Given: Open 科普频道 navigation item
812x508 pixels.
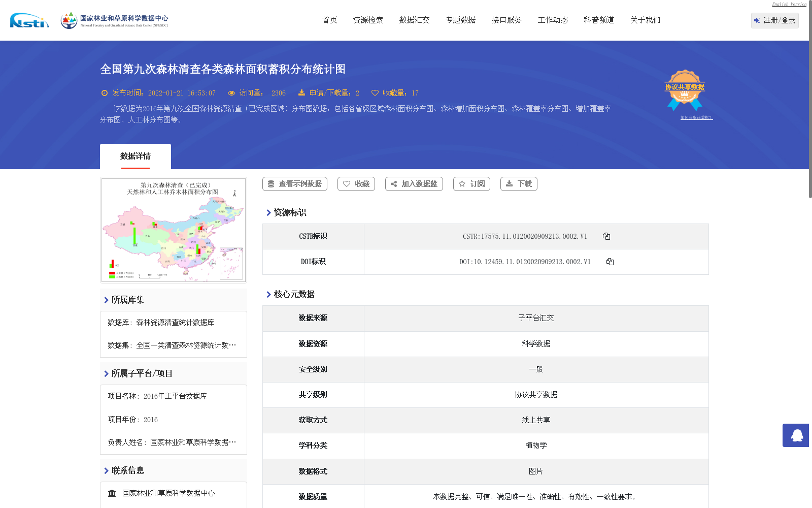Looking at the screenshot, I should point(599,20).
